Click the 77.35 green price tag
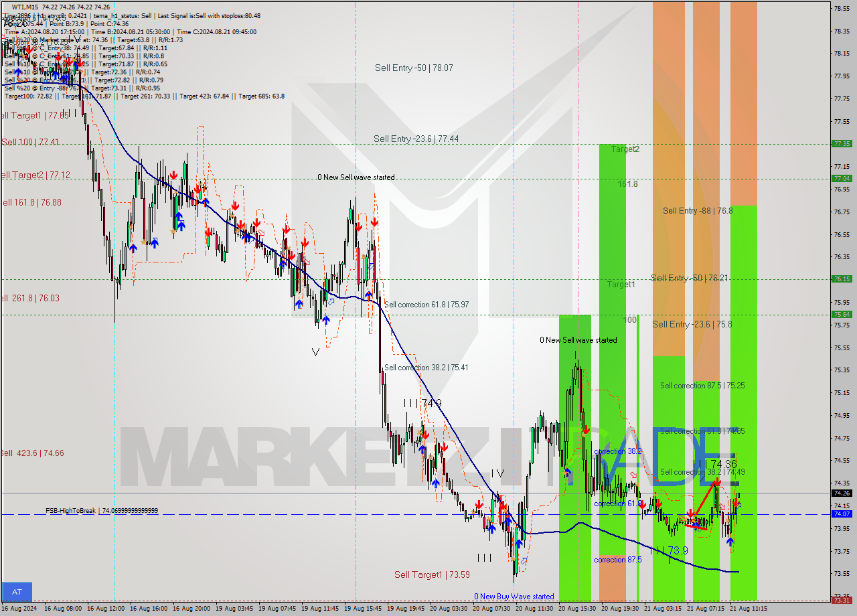The height and width of the screenshot is (616, 857). click(842, 143)
